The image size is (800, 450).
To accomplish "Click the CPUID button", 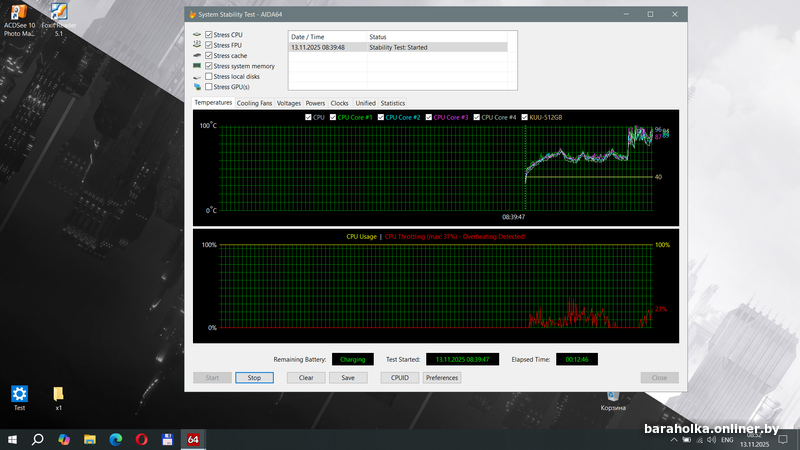I will point(400,378).
